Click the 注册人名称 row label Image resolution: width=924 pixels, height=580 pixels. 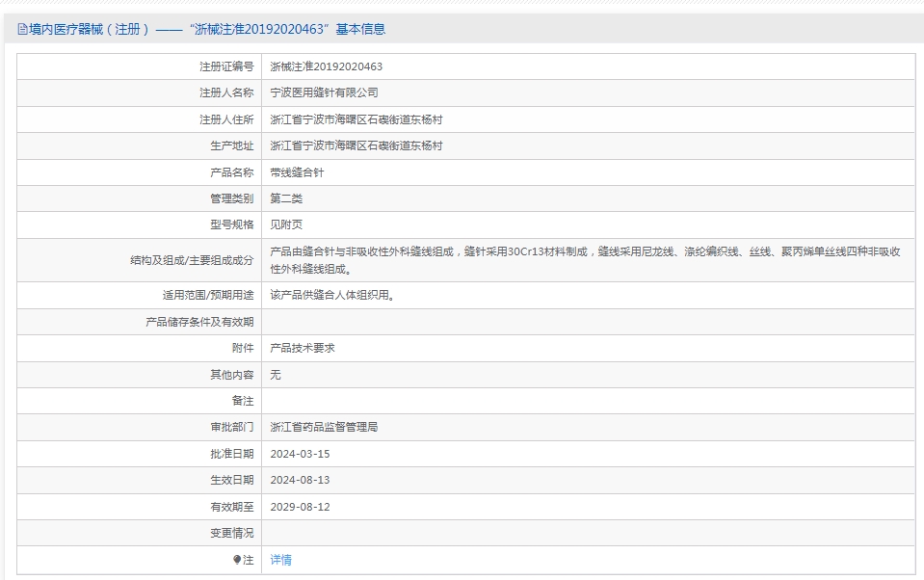pos(226,92)
